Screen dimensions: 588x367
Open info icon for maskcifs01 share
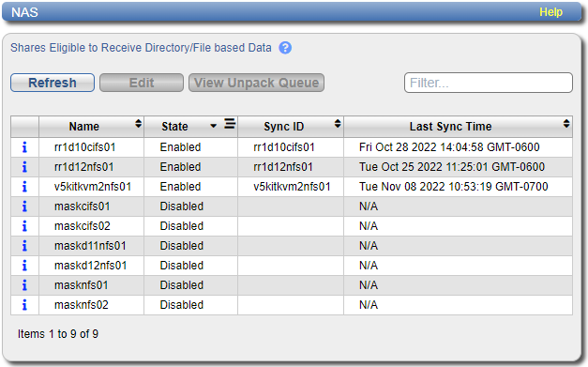[x=24, y=206]
